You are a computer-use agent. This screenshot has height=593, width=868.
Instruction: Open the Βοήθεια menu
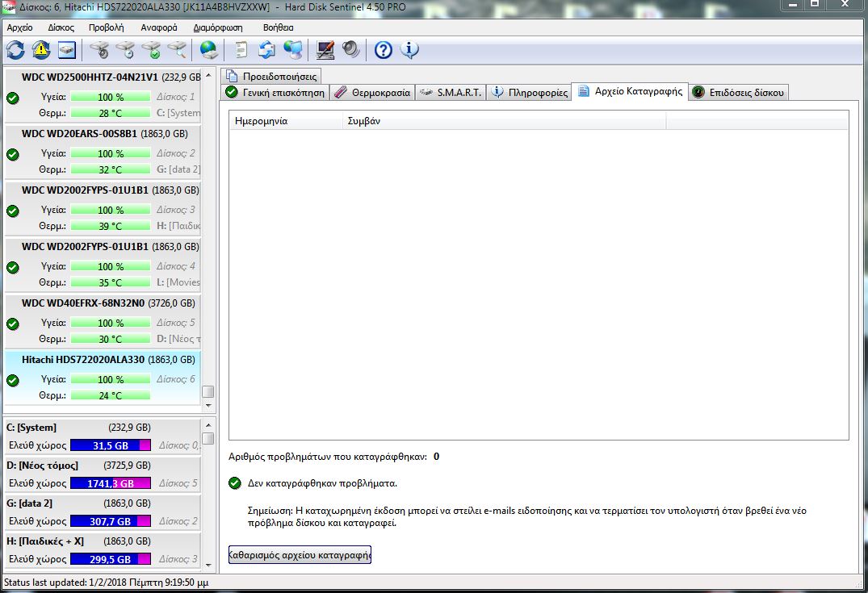click(279, 27)
